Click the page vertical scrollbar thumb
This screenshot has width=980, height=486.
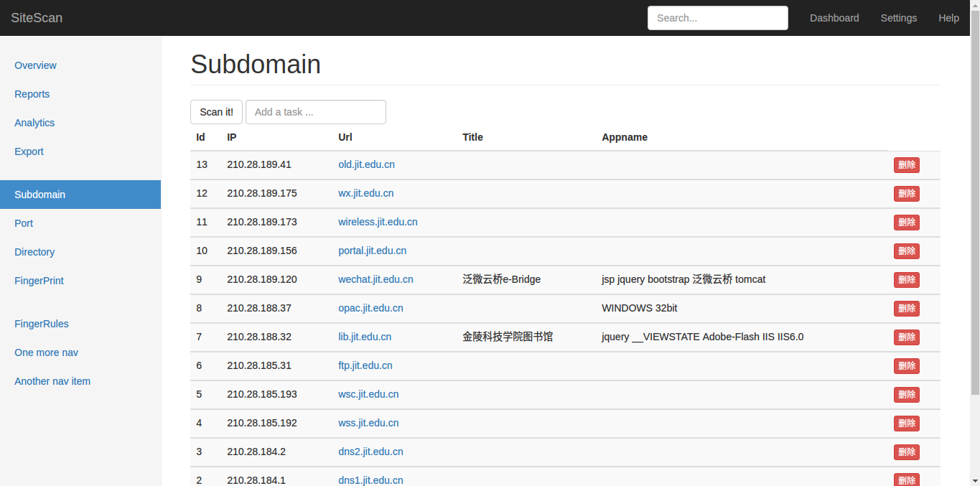(x=975, y=202)
